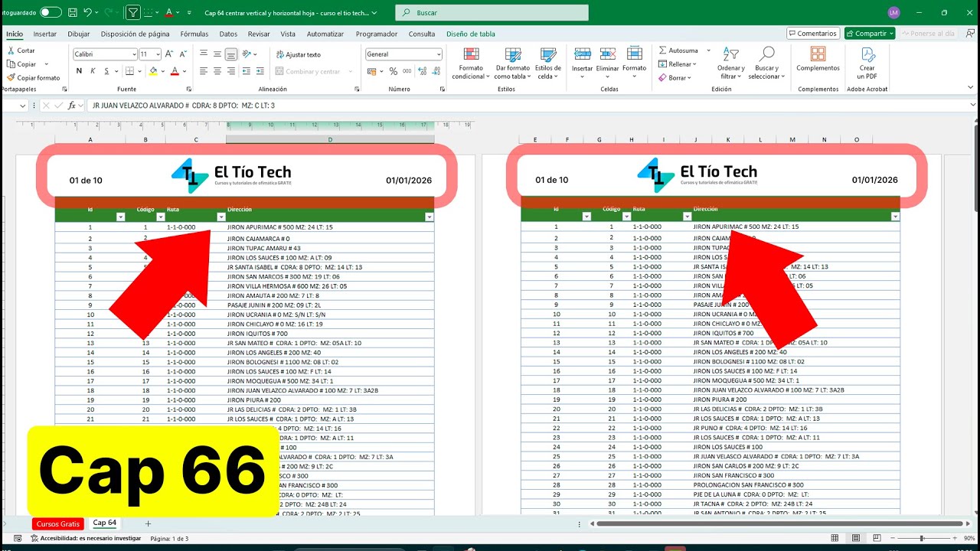The width and height of the screenshot is (980, 551).
Task: Click the LM account avatar
Action: point(893,12)
